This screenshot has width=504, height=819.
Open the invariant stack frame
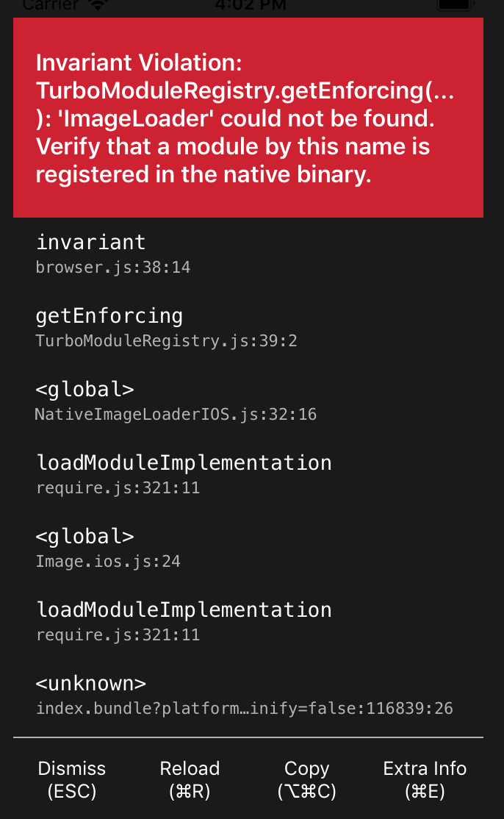[90, 241]
